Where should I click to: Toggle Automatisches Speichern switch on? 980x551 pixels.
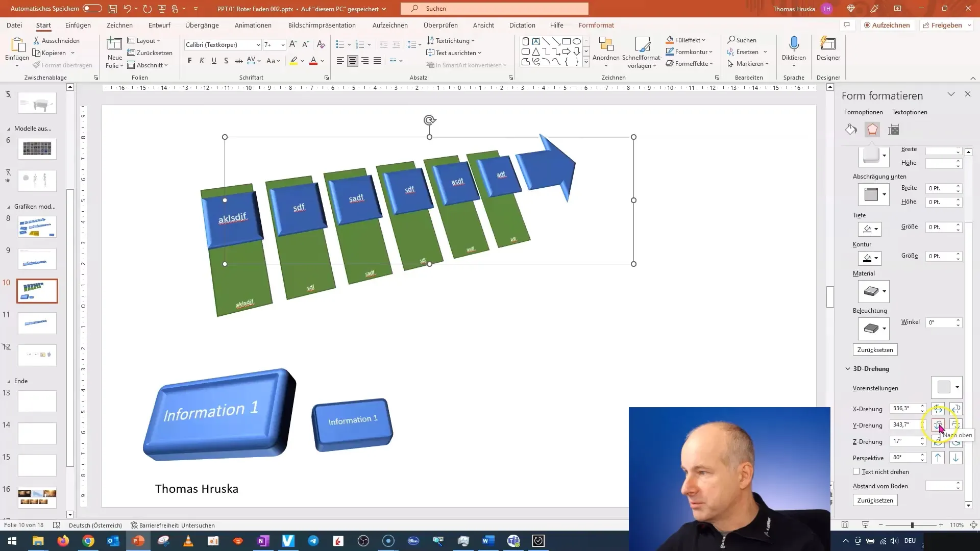91,8
